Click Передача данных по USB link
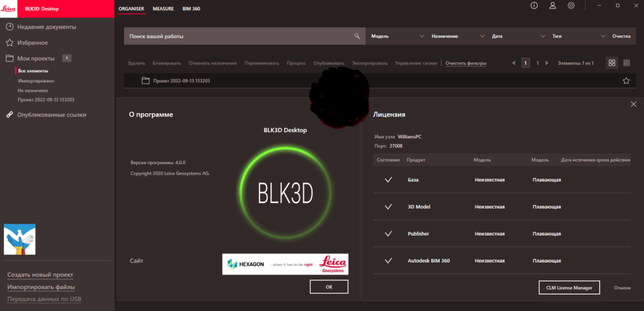Viewport: 644px width, 311px height. [45, 298]
